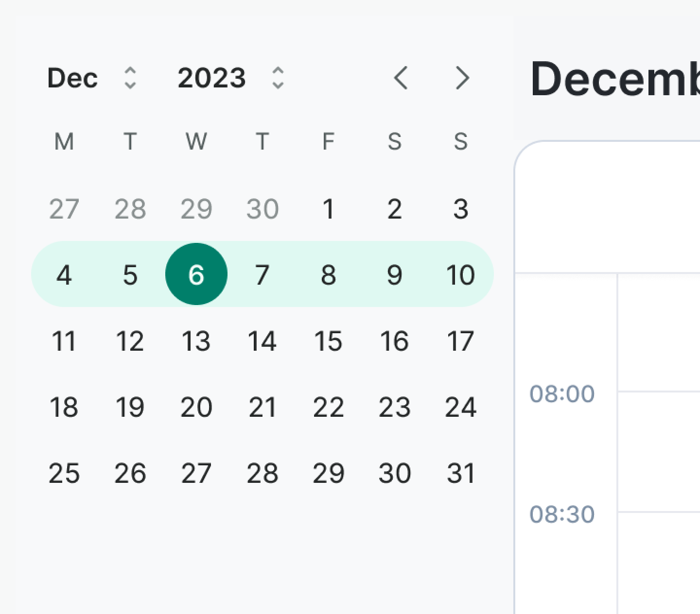Pick December 22 in the calendar
Screen dimensions: 700x614
pos(328,407)
